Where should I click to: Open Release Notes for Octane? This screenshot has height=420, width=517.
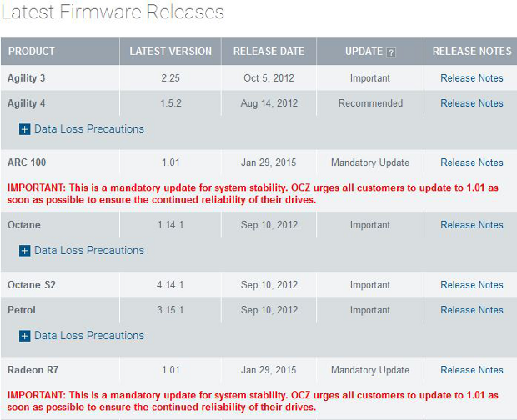[472, 225]
